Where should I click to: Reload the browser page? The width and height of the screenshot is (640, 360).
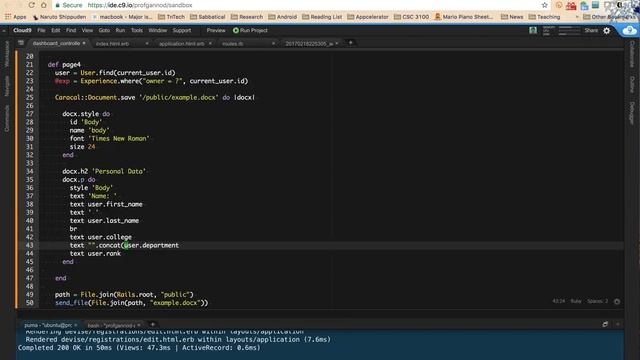[x=31, y=5]
